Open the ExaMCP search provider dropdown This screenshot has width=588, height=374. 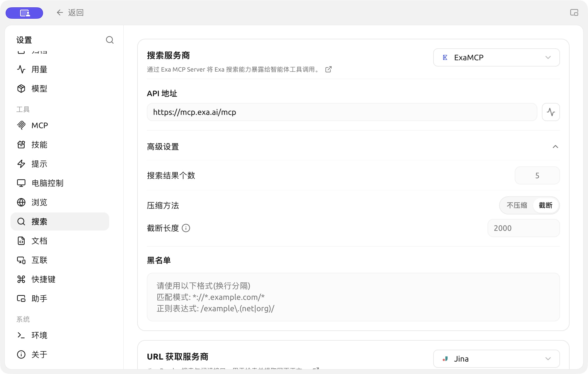[x=496, y=57]
